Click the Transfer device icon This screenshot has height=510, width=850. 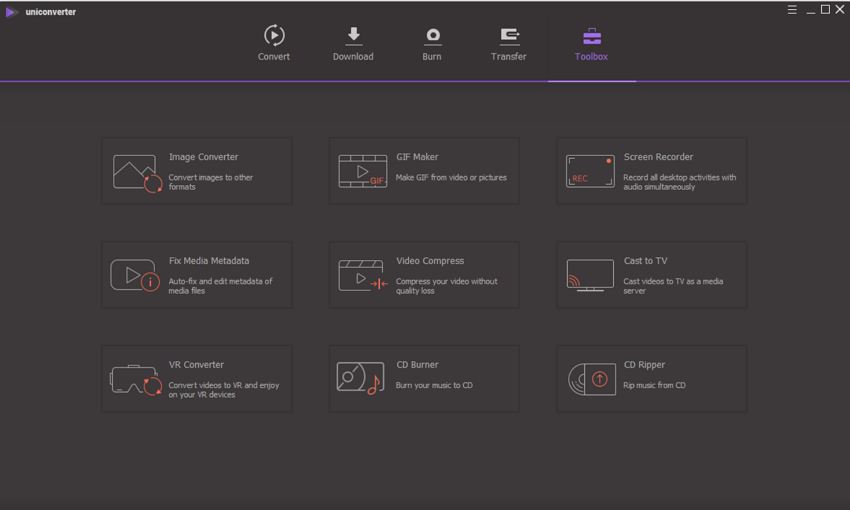pyautogui.click(x=510, y=36)
